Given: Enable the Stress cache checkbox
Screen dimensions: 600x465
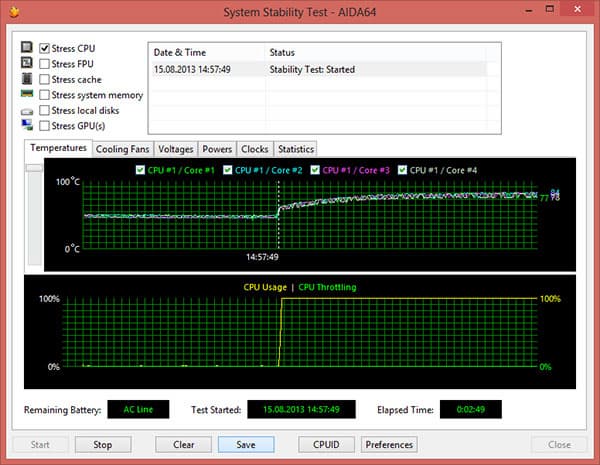Looking at the screenshot, I should click(x=44, y=79).
